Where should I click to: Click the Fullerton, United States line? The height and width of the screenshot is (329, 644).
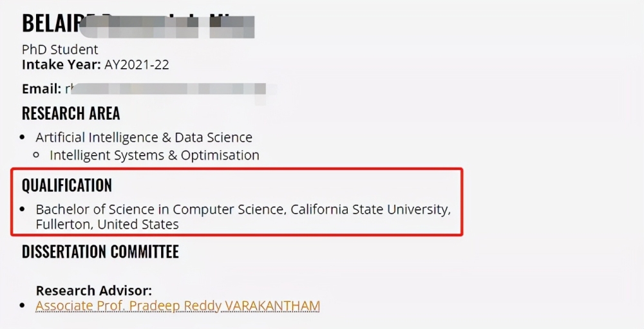pyautogui.click(x=107, y=224)
